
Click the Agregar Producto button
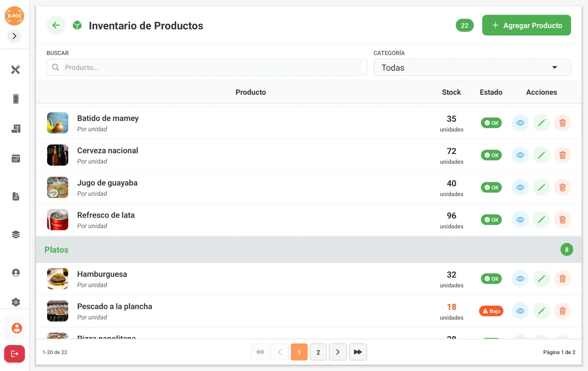click(x=526, y=25)
